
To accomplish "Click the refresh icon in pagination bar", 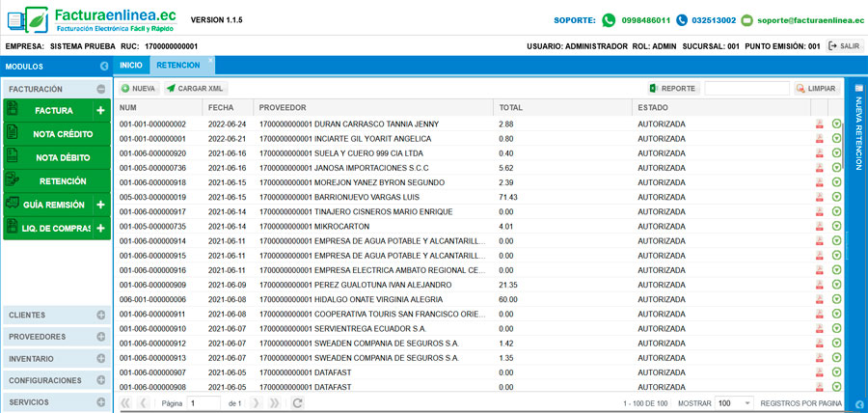I will click(x=298, y=402).
